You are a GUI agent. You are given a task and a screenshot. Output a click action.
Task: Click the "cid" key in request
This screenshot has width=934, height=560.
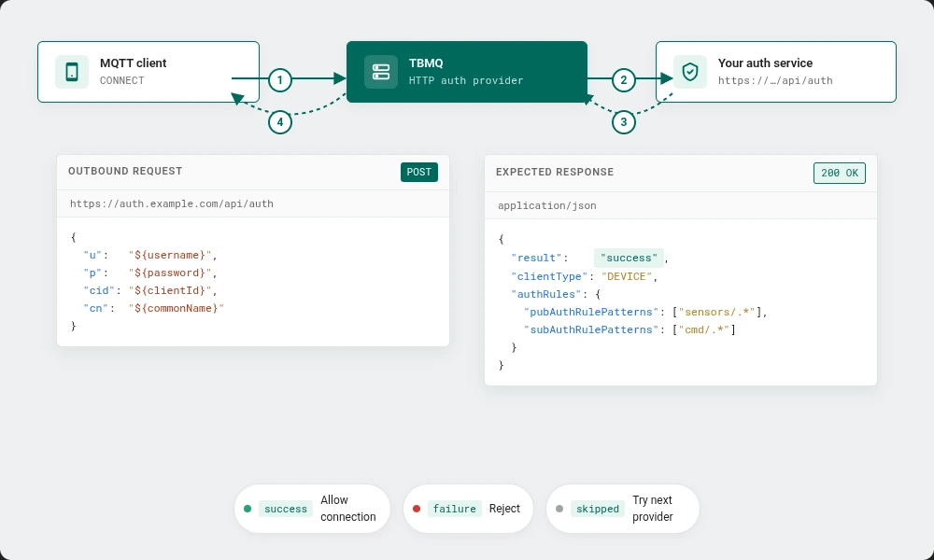[98, 290]
